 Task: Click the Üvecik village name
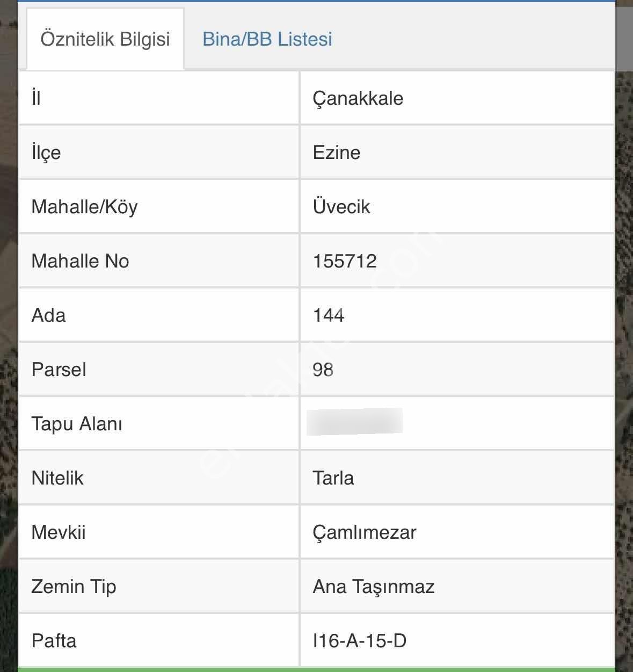[342, 206]
